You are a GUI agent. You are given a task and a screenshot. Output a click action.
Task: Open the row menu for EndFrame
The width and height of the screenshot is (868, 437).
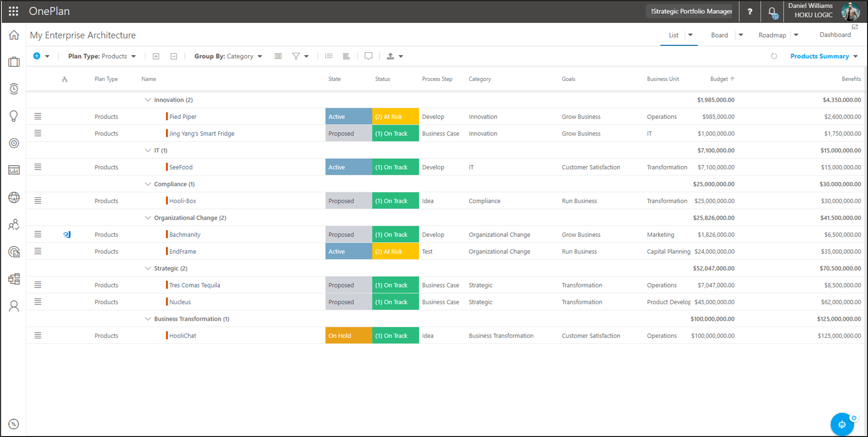[x=38, y=251]
